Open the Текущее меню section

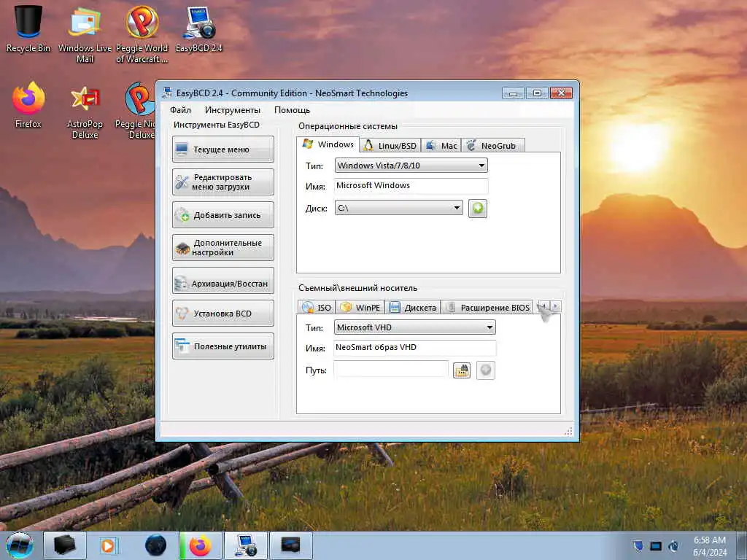[x=223, y=149]
